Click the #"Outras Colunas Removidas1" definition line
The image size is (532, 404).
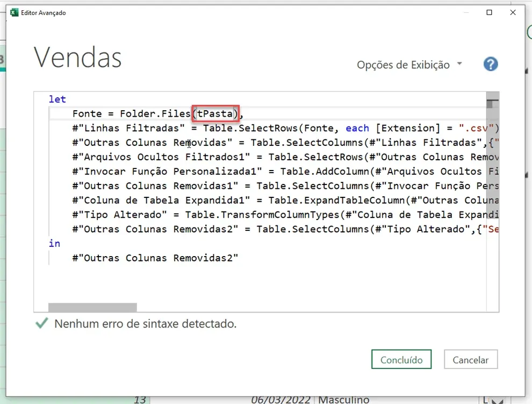click(x=285, y=186)
